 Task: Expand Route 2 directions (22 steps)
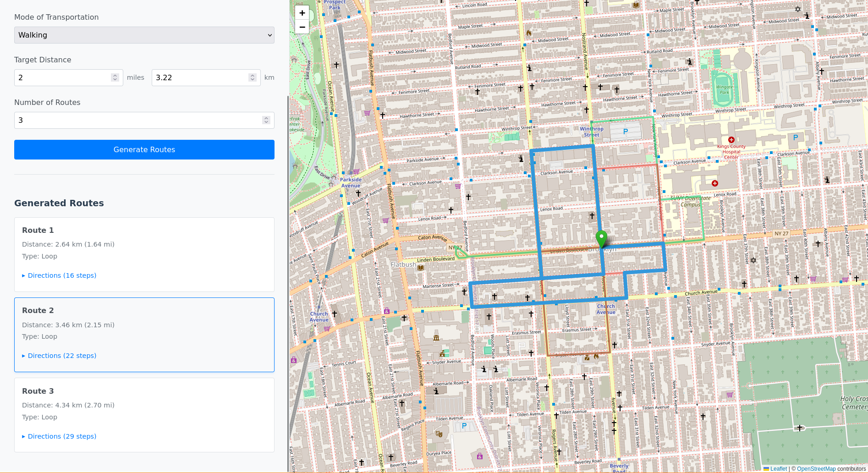[60, 356]
